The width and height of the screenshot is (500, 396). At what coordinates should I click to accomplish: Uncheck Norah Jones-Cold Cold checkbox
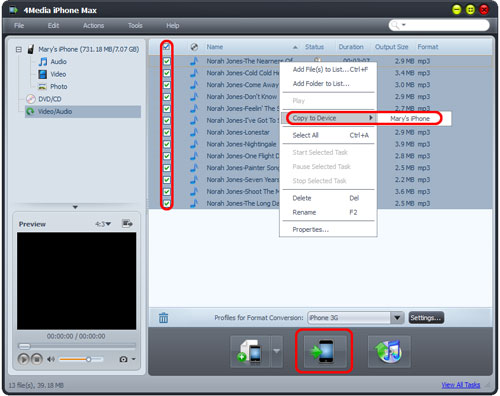(167, 73)
